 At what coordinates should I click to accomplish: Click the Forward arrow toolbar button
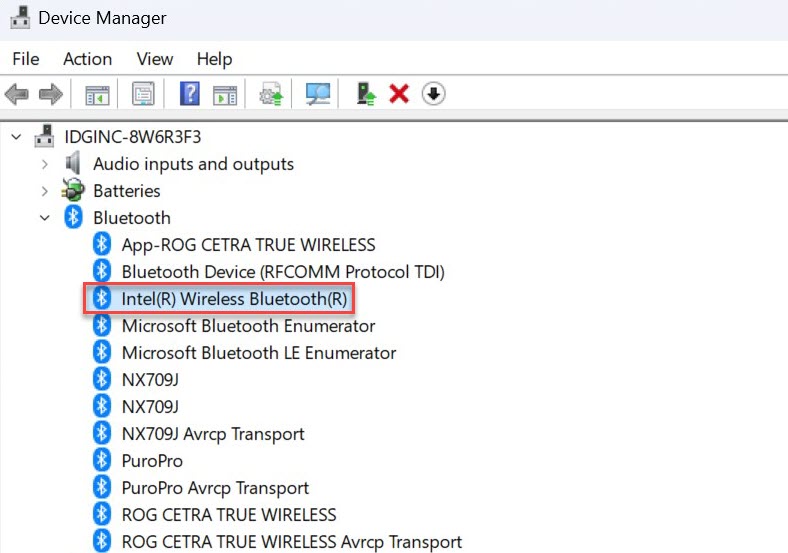coord(51,94)
